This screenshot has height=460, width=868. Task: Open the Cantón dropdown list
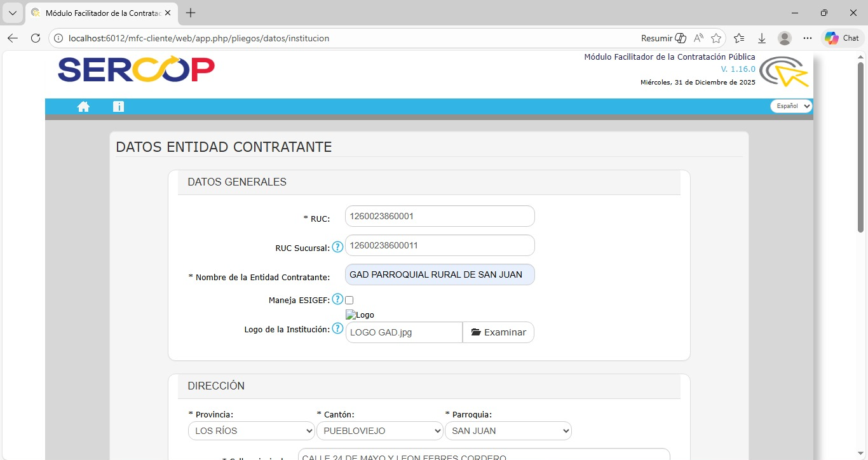[379, 431]
